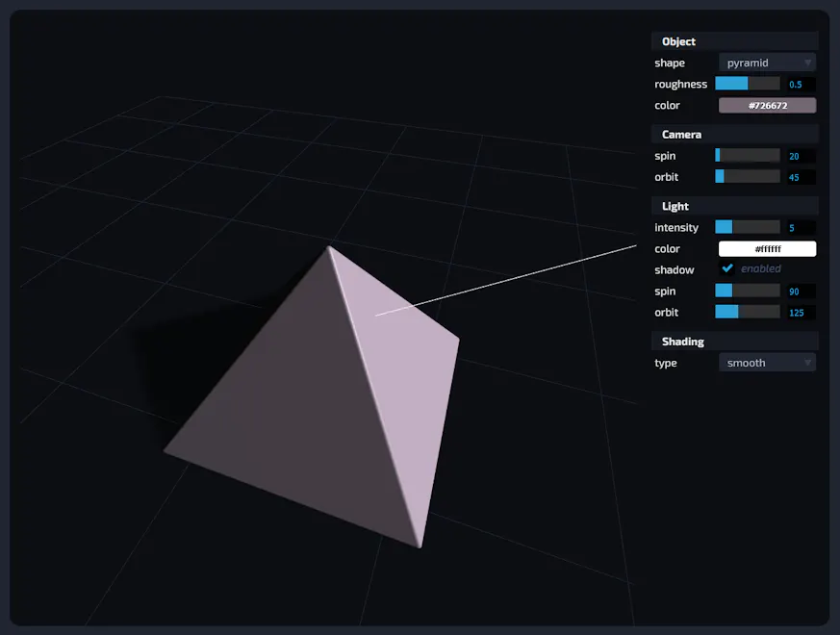Click the blue check mark icon for shadow

[x=727, y=269]
